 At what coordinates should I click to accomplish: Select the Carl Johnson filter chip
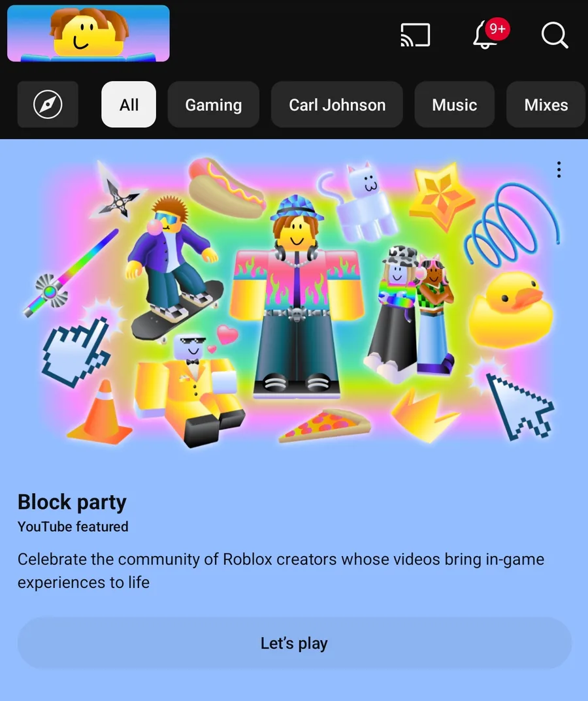(336, 105)
